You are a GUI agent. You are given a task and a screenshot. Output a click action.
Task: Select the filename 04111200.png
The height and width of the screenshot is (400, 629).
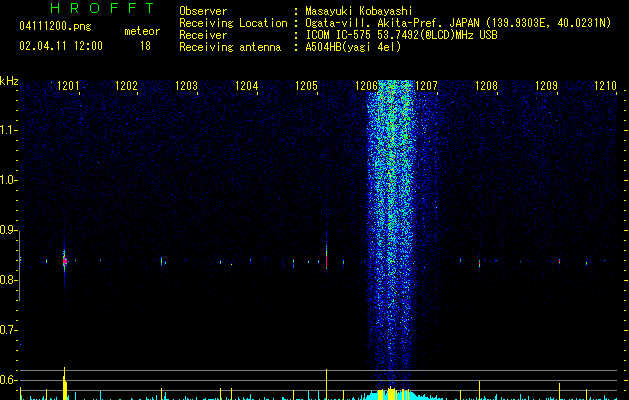(x=55, y=27)
